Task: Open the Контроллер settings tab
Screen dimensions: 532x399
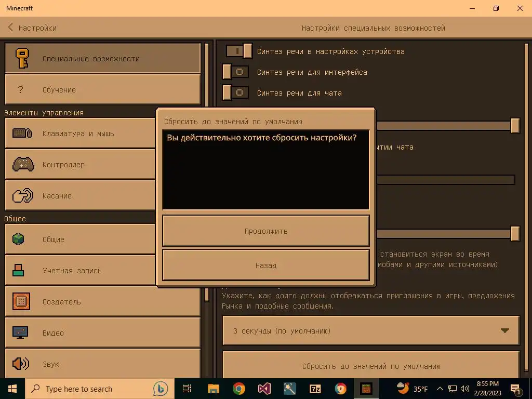Action: coord(81,164)
